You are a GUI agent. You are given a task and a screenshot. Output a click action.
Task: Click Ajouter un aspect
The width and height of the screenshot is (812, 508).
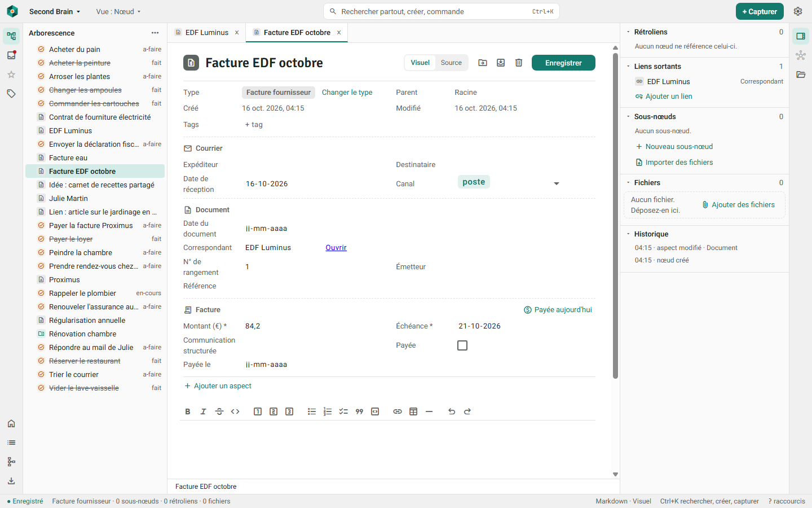tap(218, 386)
